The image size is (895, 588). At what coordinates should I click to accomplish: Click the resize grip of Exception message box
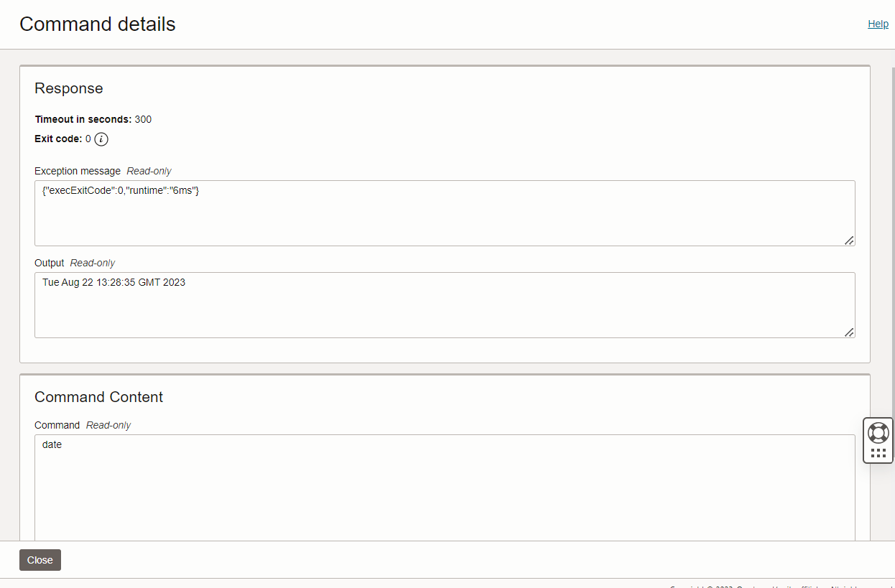tap(849, 240)
